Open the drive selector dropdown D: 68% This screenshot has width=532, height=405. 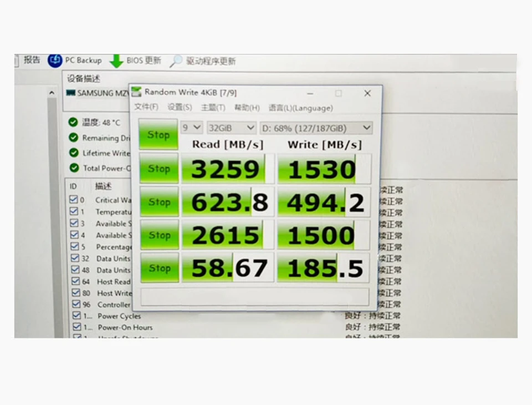pyautogui.click(x=316, y=128)
